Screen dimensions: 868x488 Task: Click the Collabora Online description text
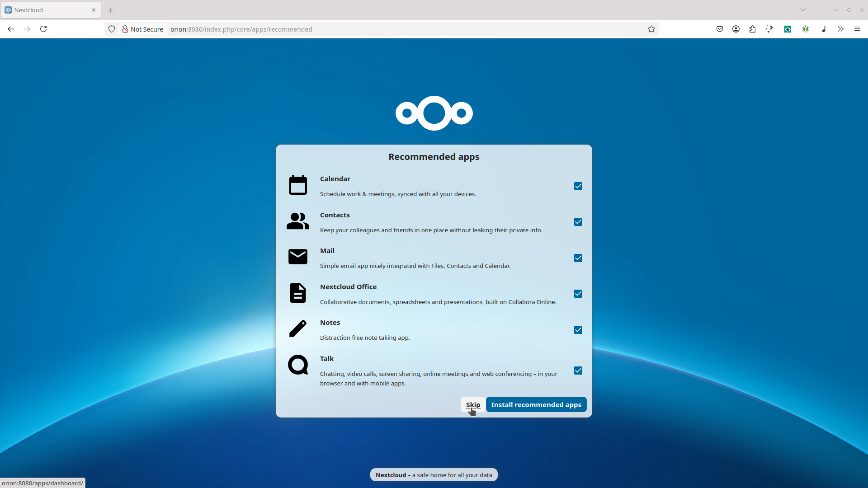[x=438, y=302]
